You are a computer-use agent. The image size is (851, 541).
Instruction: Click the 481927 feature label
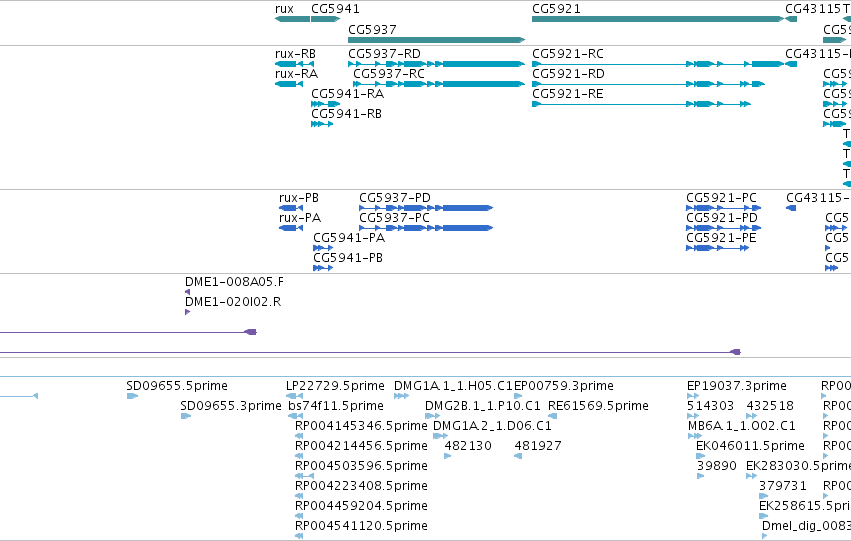point(537,446)
